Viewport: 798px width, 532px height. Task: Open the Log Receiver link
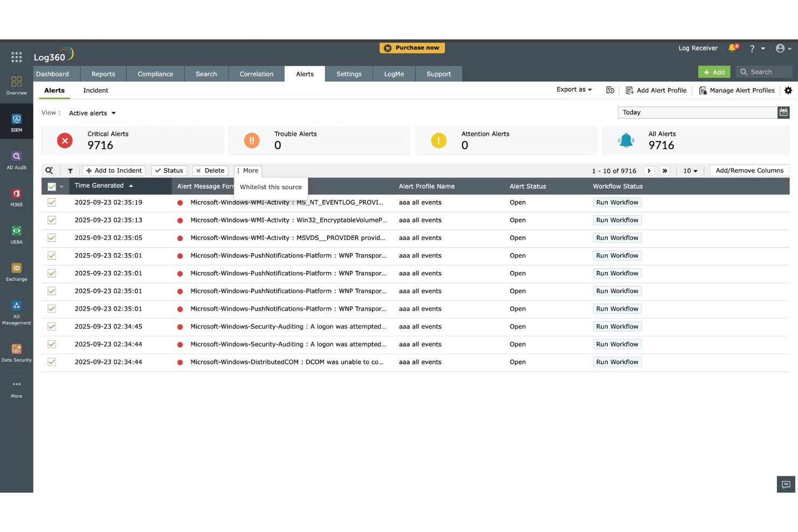(x=698, y=48)
